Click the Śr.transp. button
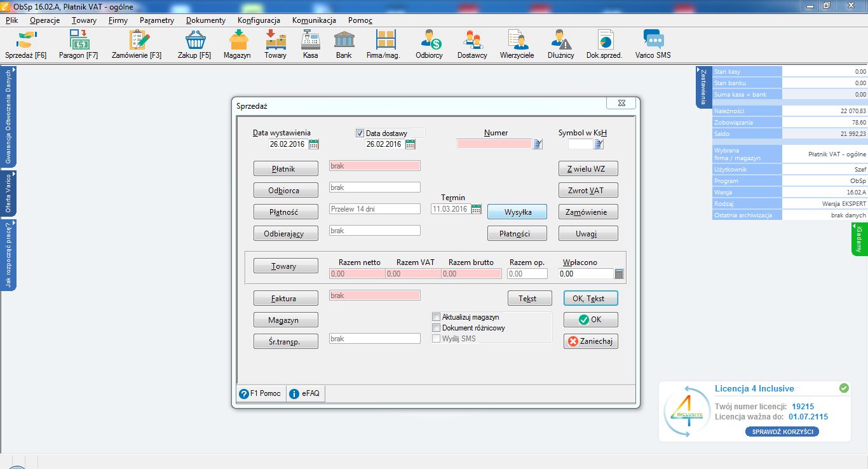This screenshot has width=868, height=469. coord(285,341)
